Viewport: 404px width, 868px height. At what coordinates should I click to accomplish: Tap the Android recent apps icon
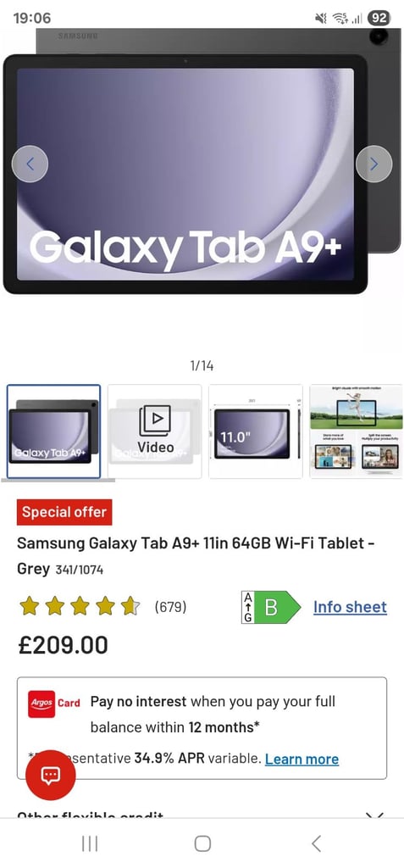tap(90, 843)
